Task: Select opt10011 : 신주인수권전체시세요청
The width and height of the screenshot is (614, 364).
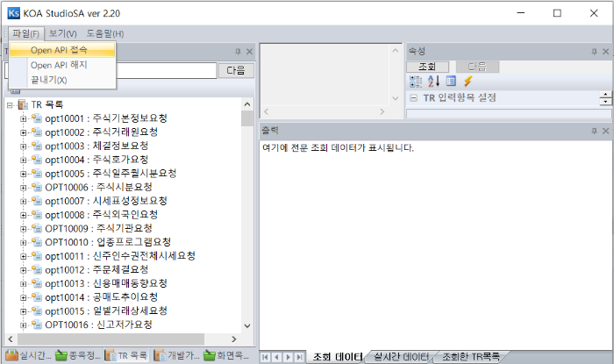Action: 120,256
